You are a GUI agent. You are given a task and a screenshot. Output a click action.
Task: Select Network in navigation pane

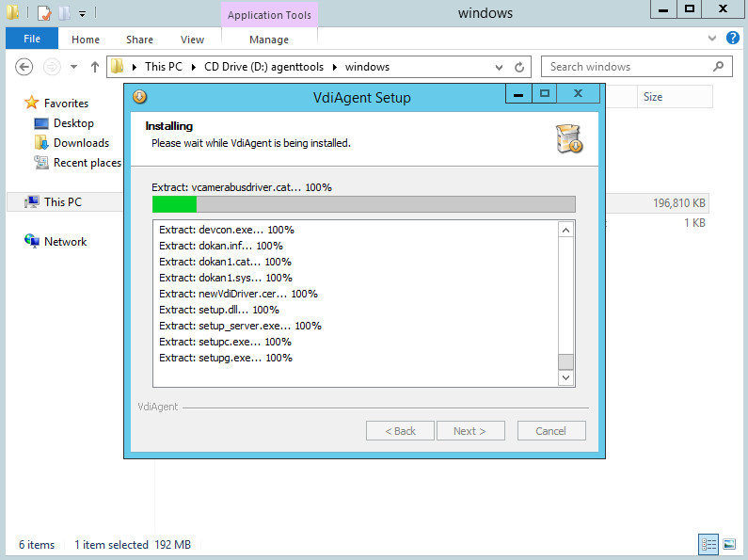(65, 241)
